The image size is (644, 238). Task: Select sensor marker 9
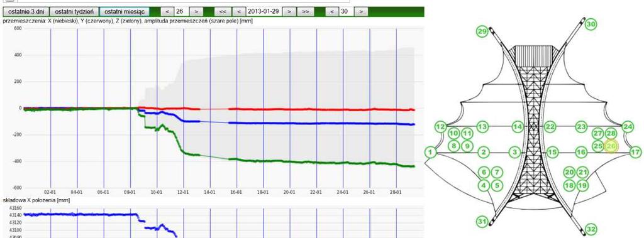pyautogui.click(x=467, y=146)
